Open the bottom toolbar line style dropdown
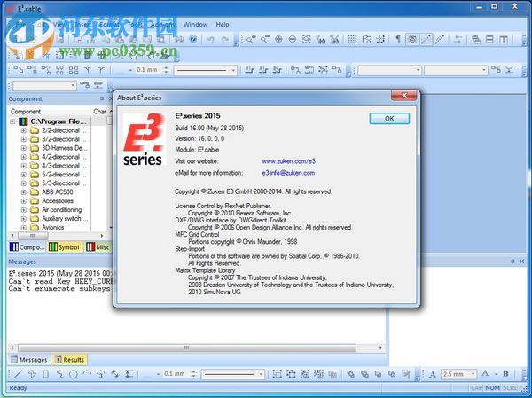This screenshot has width=532, height=398. point(261,374)
